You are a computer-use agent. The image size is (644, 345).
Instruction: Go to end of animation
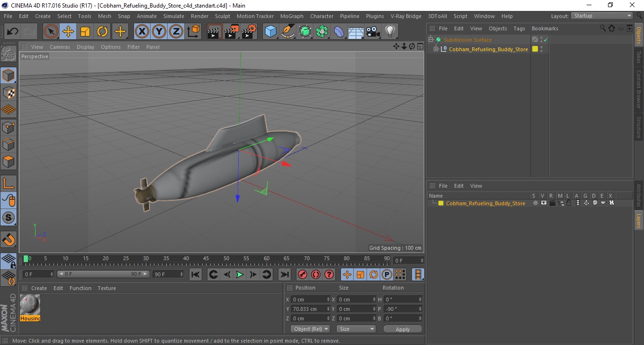click(x=284, y=274)
